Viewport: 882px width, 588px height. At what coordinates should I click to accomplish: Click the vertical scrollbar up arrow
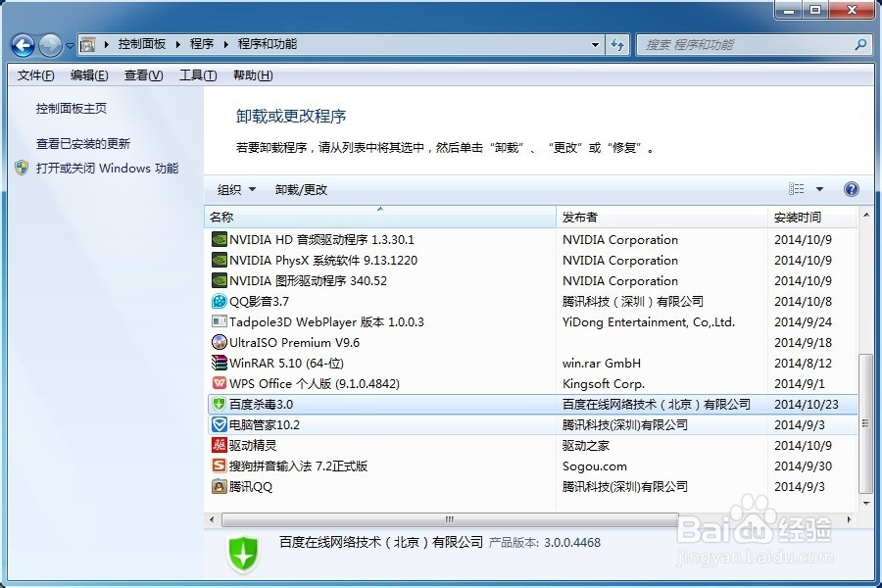pos(865,215)
